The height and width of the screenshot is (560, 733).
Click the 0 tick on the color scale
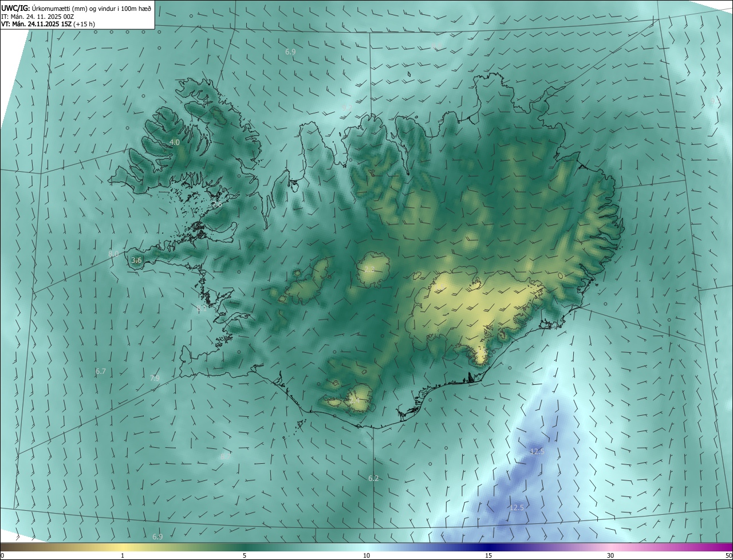point(2,556)
